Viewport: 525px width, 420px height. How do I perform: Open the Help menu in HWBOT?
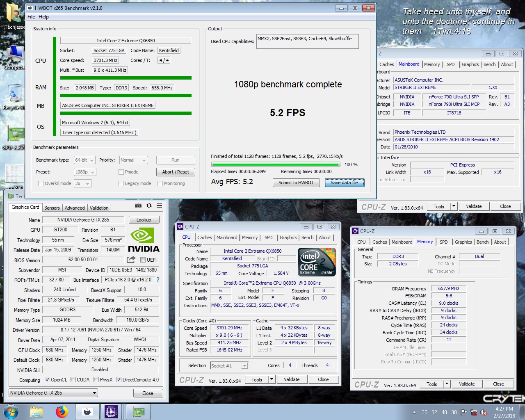tap(43, 17)
